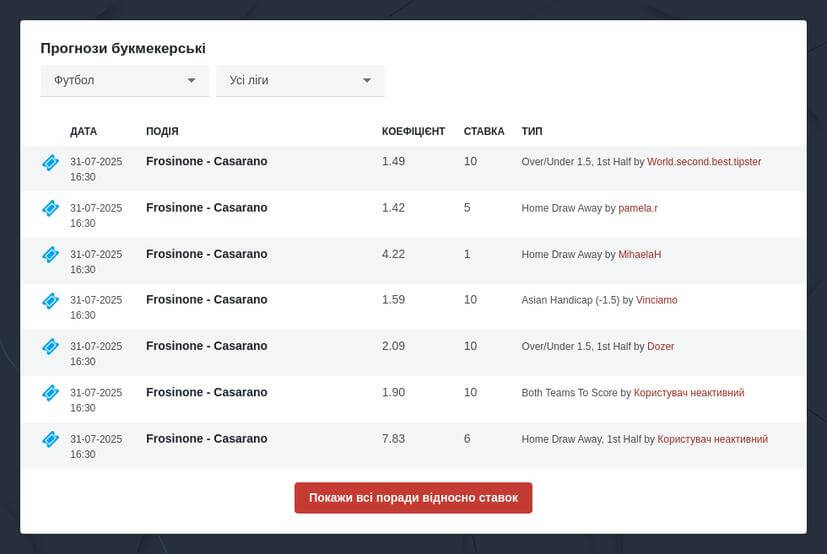The width and height of the screenshot is (827, 554).
Task: Click ticket icon in Dozer row
Action: pos(50,347)
